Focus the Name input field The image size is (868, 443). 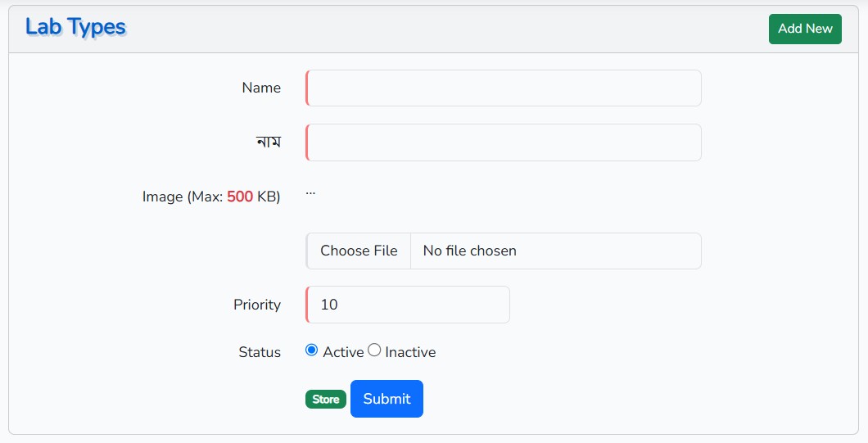tap(504, 88)
